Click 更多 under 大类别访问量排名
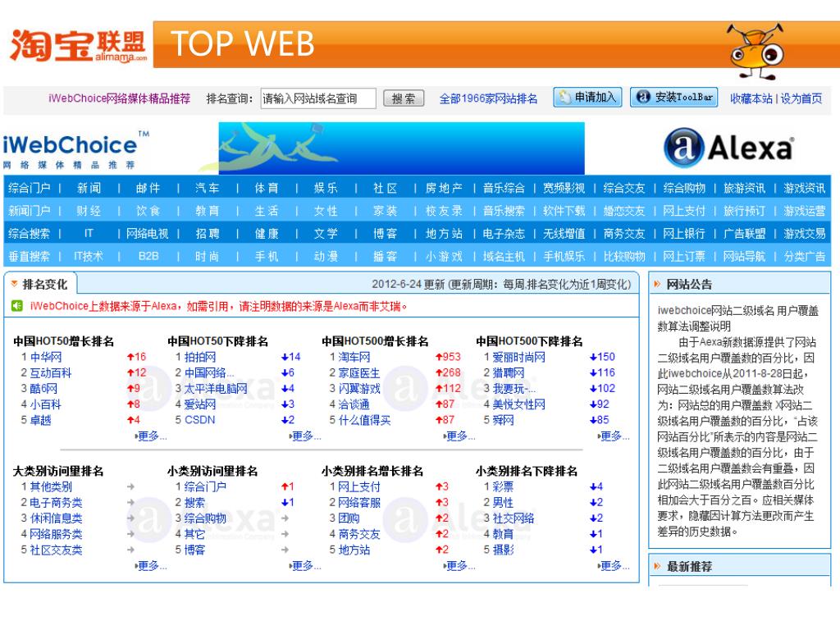Screen dimensions: 840x630 (x=152, y=566)
